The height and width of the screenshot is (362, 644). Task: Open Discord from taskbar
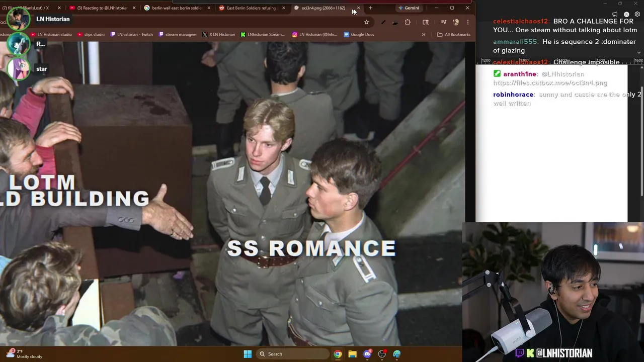tap(367, 354)
